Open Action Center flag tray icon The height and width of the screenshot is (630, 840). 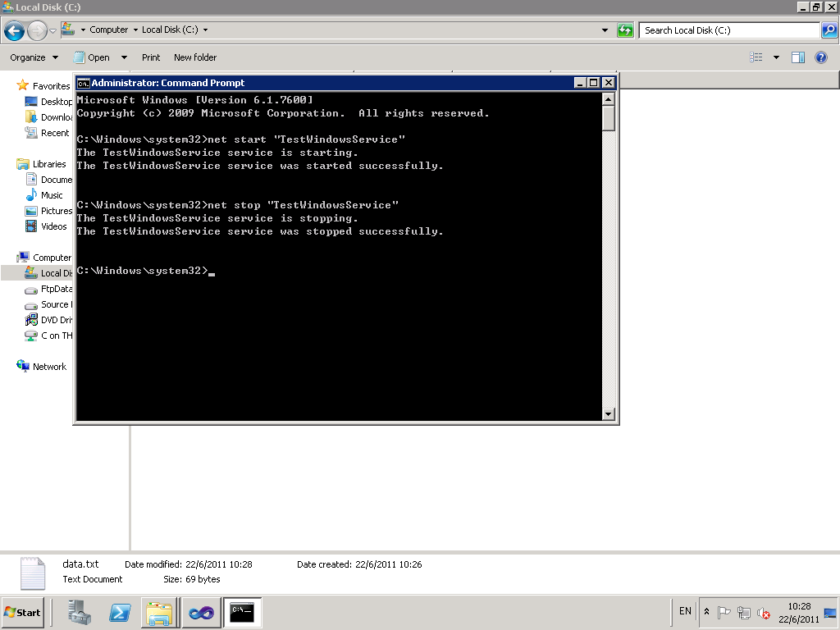click(x=724, y=612)
